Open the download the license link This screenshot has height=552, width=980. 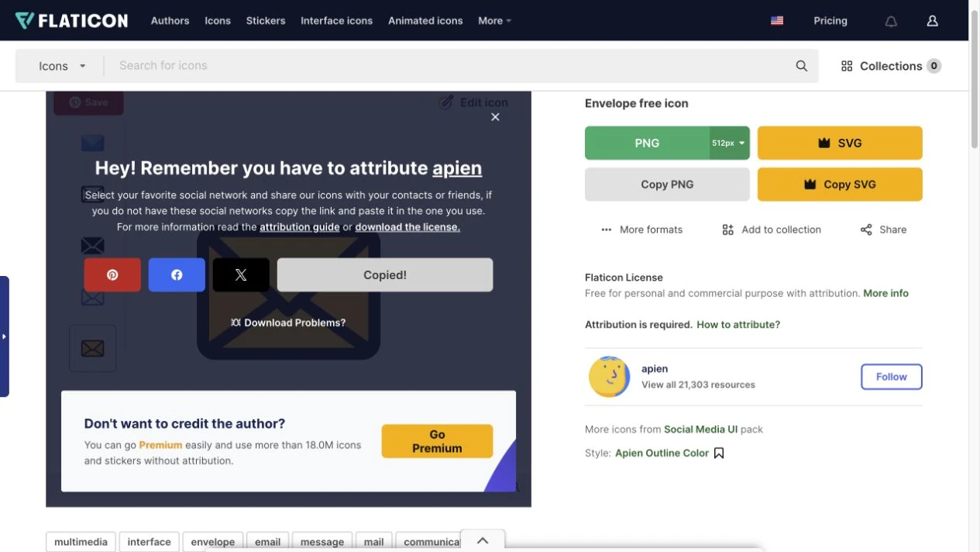(x=407, y=227)
